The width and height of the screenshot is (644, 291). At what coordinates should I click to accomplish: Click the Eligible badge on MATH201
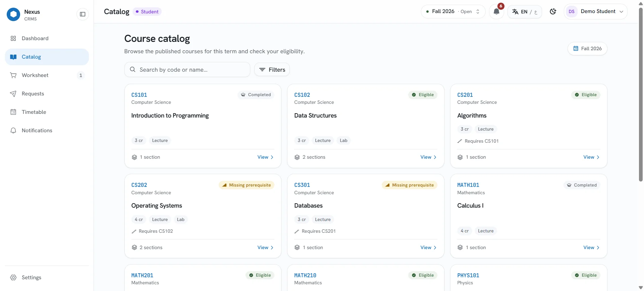[260, 275]
